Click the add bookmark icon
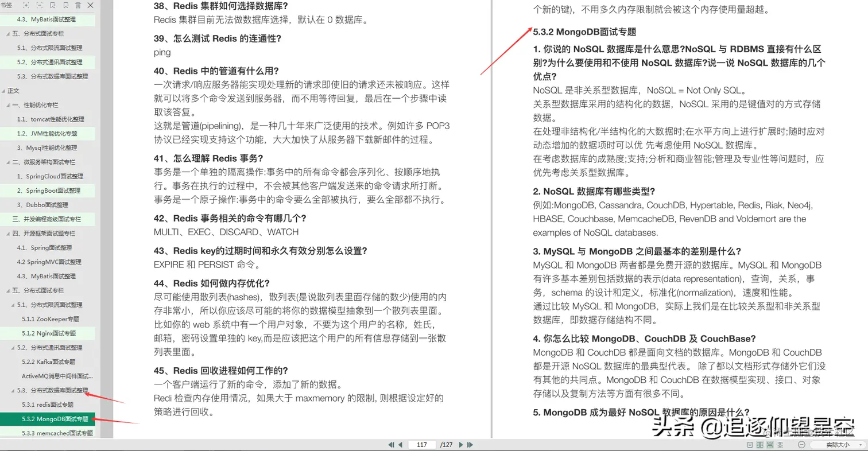The height and width of the screenshot is (451, 868). pos(53,5)
